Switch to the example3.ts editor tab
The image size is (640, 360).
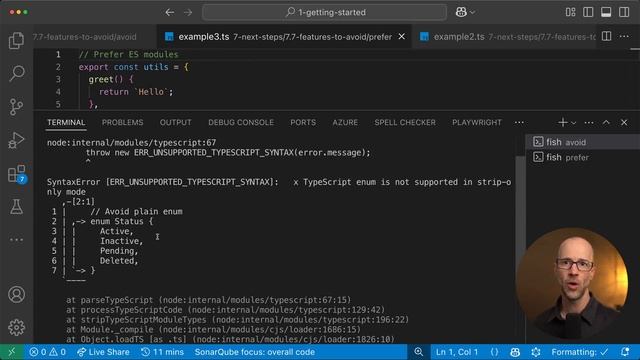point(284,37)
